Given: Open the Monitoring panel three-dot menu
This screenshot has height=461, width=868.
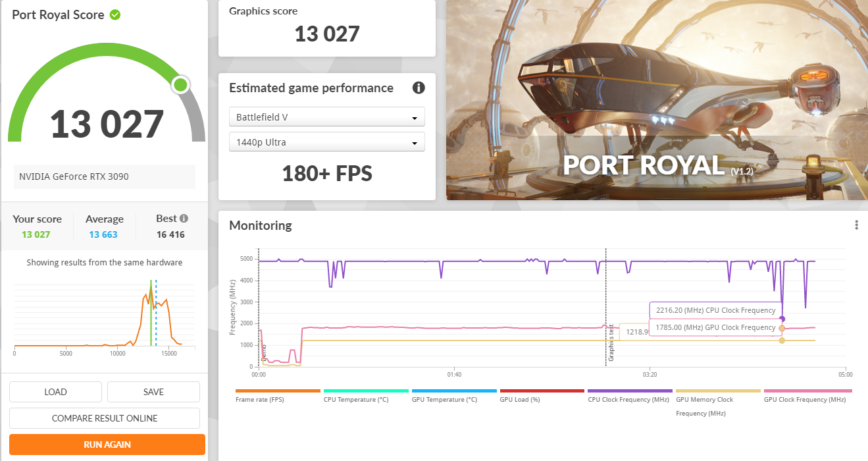Looking at the screenshot, I should click(x=856, y=225).
